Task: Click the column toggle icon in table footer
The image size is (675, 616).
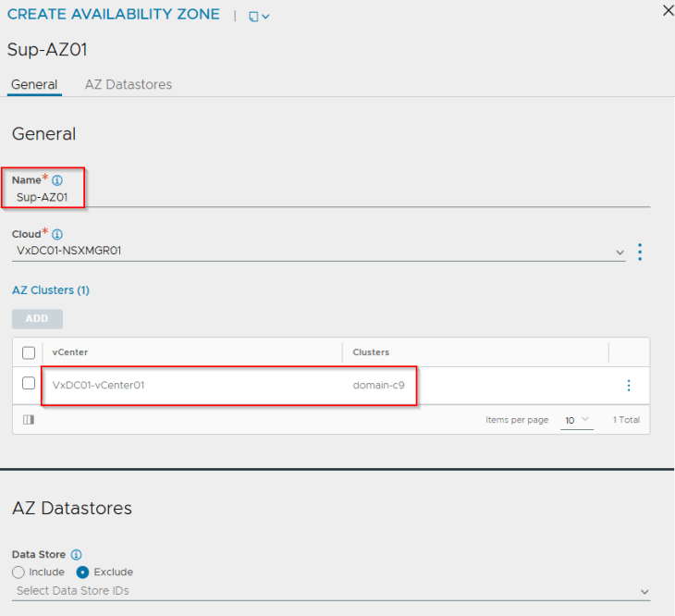Action: point(29,420)
